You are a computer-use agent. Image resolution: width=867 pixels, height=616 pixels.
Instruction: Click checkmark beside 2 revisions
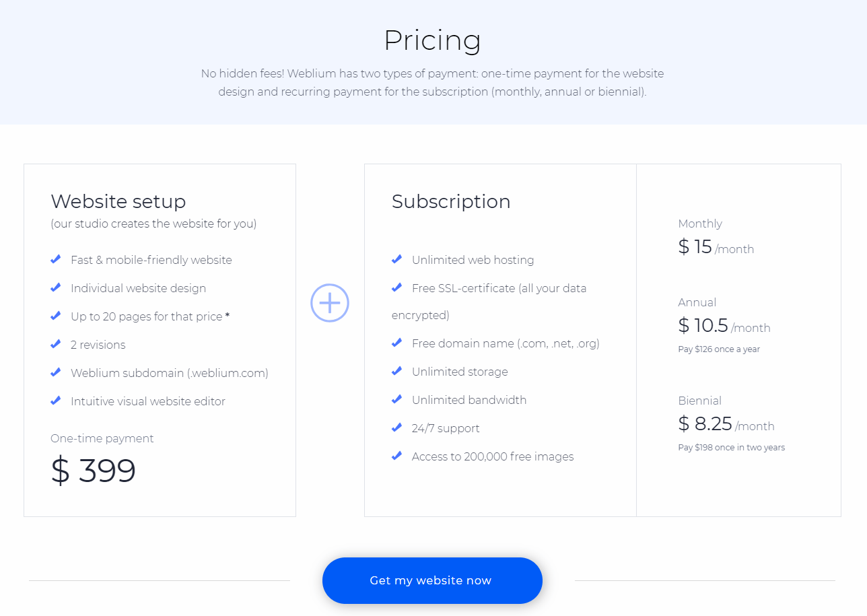point(56,344)
